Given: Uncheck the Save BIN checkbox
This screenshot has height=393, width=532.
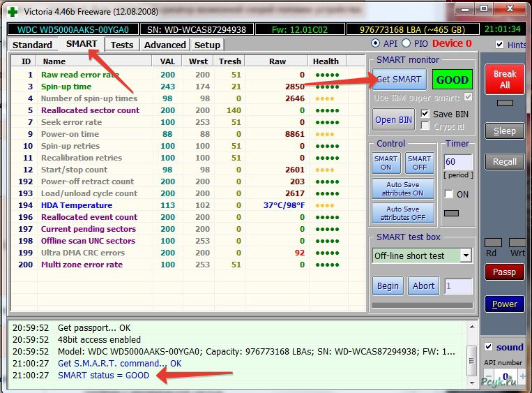Looking at the screenshot, I should coord(425,114).
